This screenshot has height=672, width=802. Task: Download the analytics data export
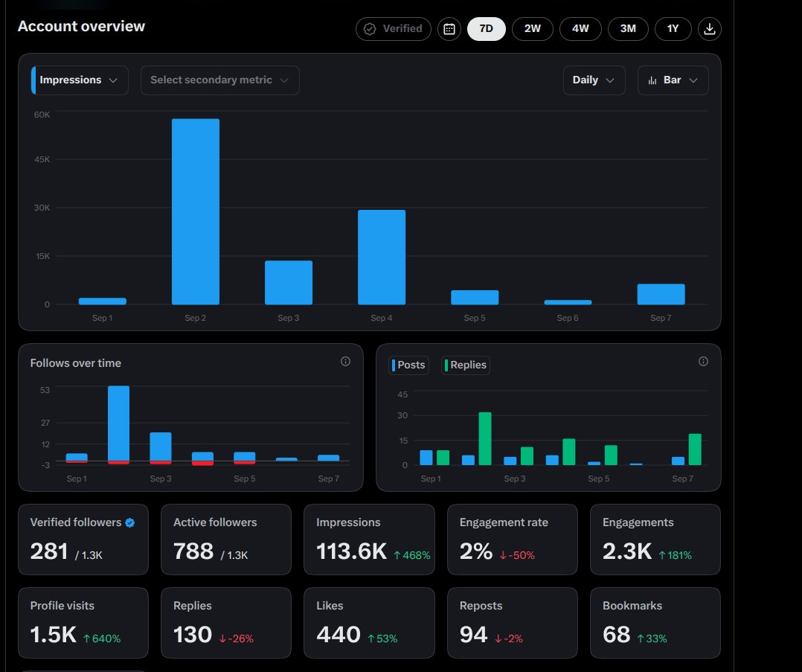coord(710,29)
